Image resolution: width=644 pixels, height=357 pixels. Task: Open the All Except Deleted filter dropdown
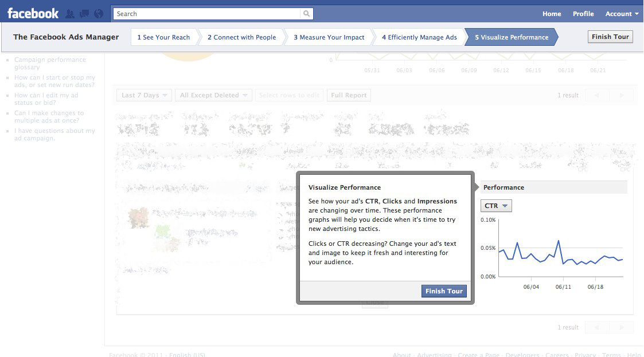213,95
